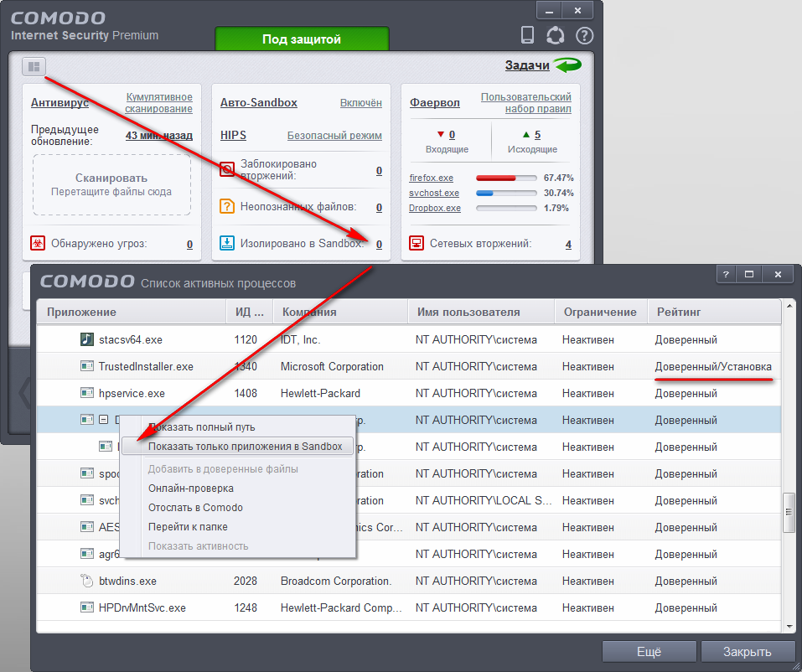The width and height of the screenshot is (802, 672).
Task: Click the 43 мин. назад update link
Action: pos(159,136)
